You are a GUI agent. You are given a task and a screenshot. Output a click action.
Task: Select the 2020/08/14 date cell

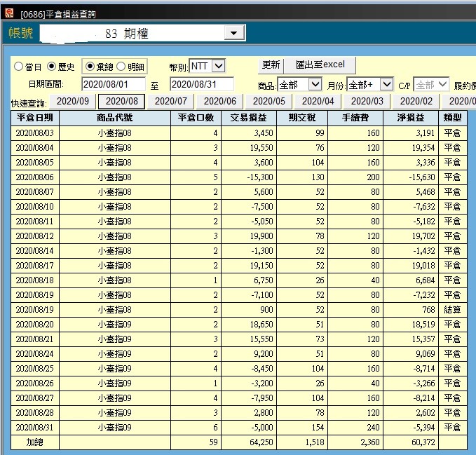(x=35, y=251)
